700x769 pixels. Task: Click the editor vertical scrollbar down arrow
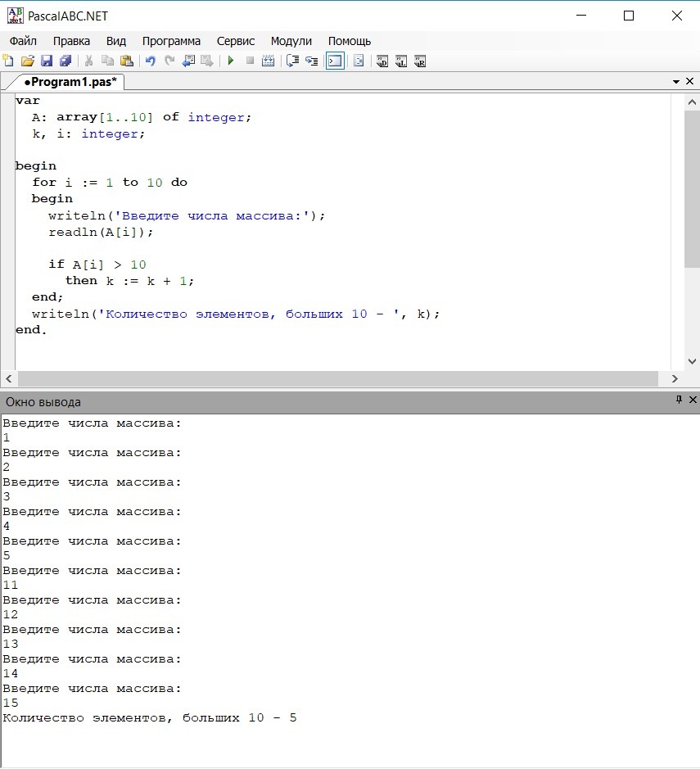[x=693, y=361]
